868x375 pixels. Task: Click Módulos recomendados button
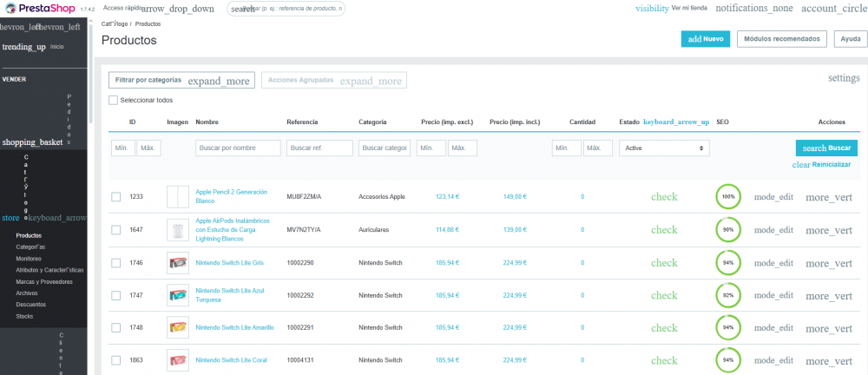coord(781,39)
